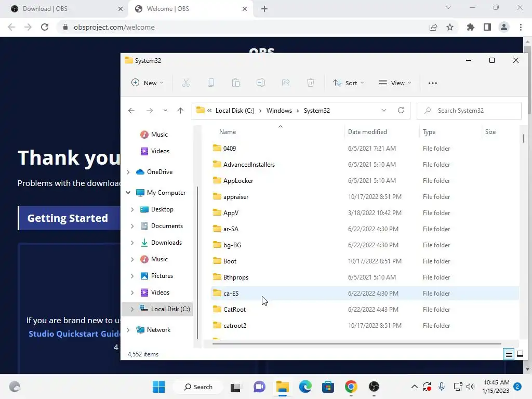Open the View dropdown menu
Screen dimensions: 532x399
[x=395, y=83]
